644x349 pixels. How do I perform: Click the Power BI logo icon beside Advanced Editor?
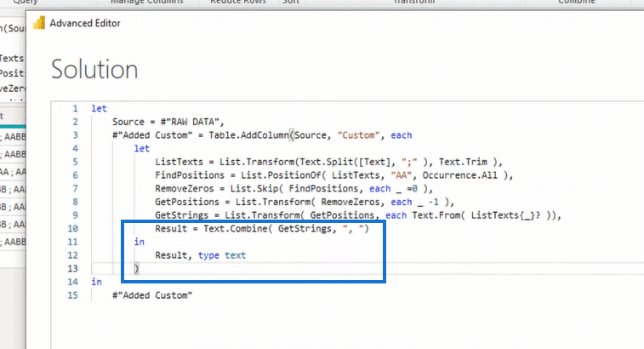[x=39, y=23]
